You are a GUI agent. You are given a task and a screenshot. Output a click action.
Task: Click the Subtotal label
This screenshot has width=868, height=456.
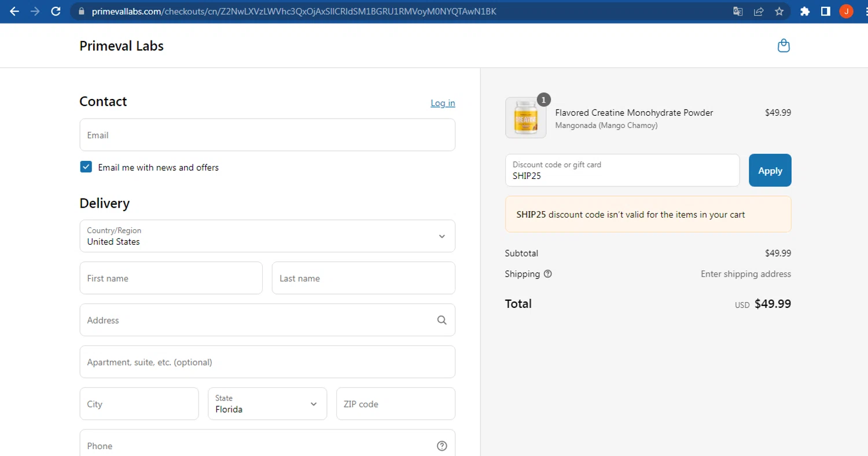pyautogui.click(x=521, y=253)
